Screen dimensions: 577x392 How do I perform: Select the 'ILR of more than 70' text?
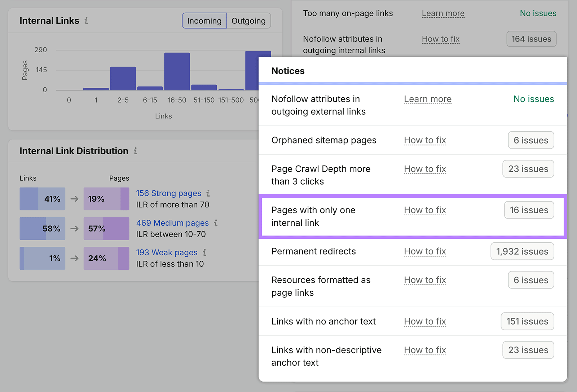pos(173,205)
